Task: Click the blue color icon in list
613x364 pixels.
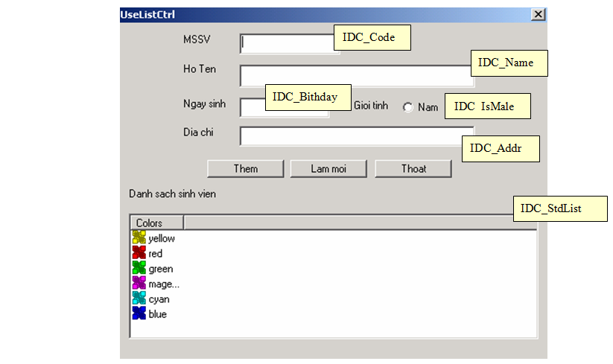Action: tap(139, 314)
